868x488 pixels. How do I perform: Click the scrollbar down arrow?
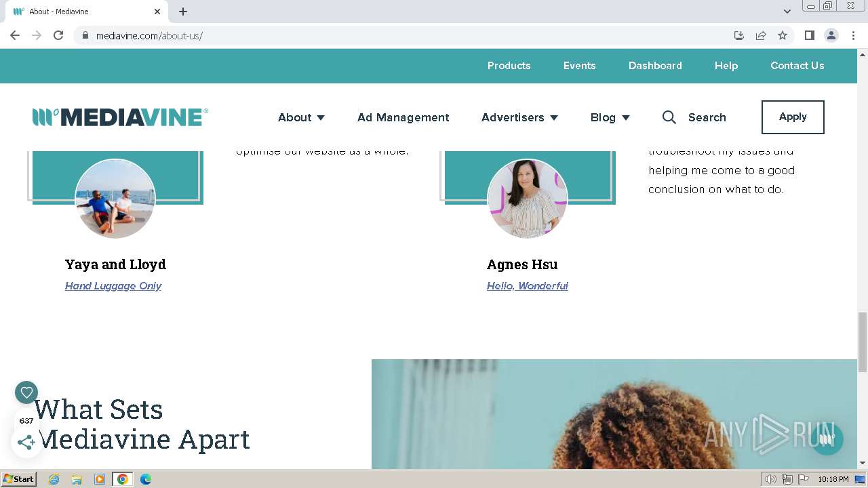point(862,464)
